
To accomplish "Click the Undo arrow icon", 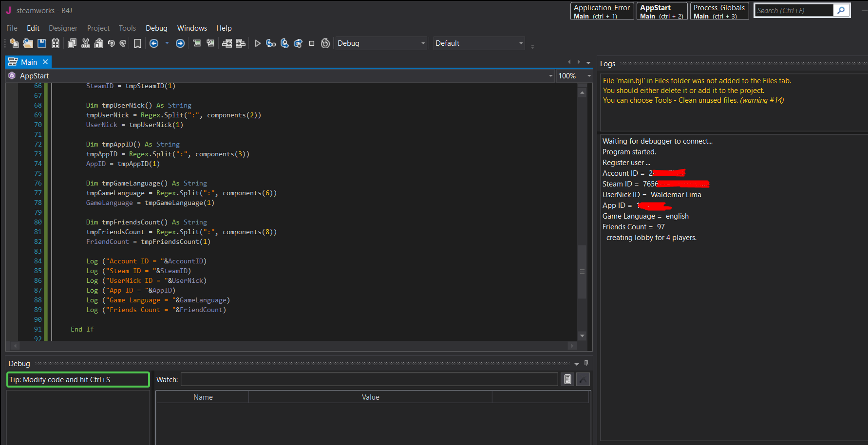I will click(111, 43).
